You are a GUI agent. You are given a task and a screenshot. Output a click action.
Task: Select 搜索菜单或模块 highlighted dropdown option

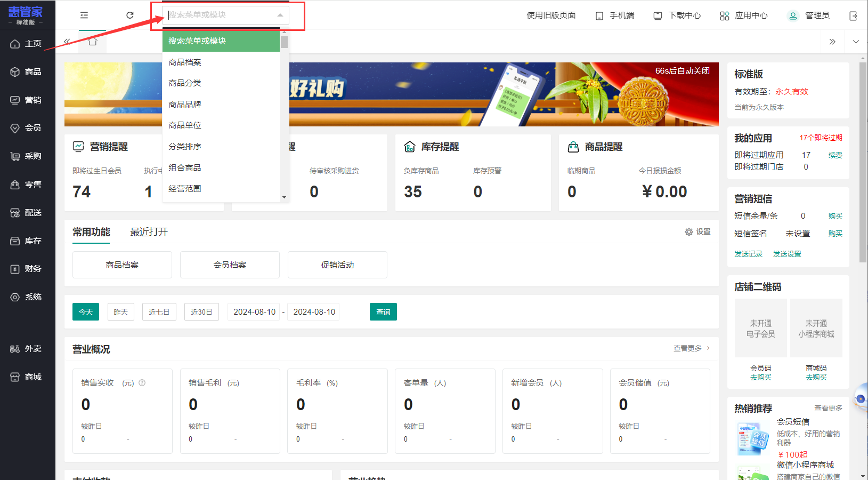click(221, 41)
